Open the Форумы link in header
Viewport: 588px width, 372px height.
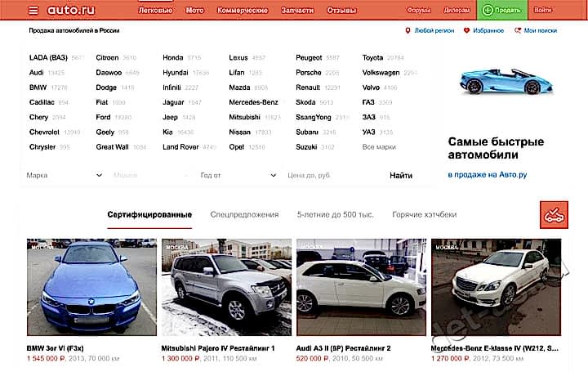tap(419, 10)
